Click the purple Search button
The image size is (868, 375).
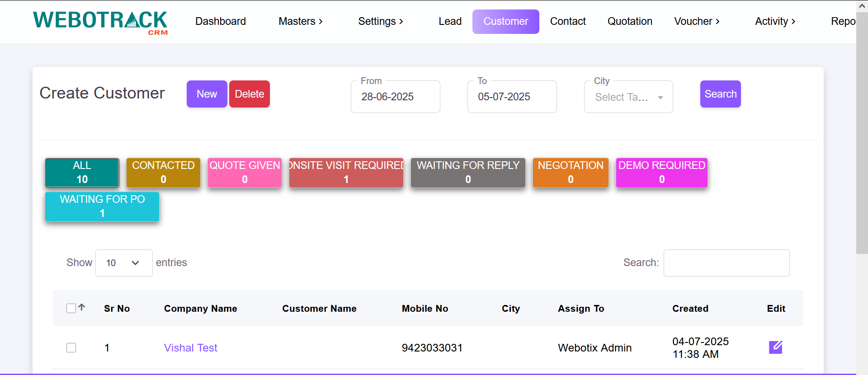pyautogui.click(x=720, y=94)
